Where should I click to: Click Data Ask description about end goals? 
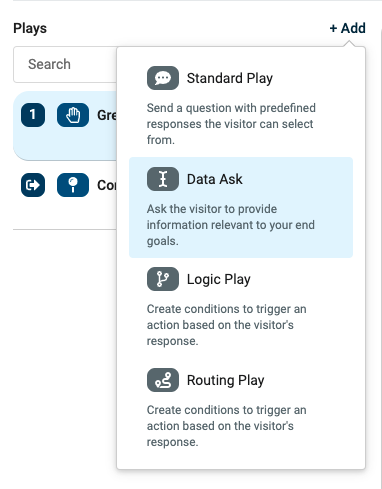pos(231,225)
